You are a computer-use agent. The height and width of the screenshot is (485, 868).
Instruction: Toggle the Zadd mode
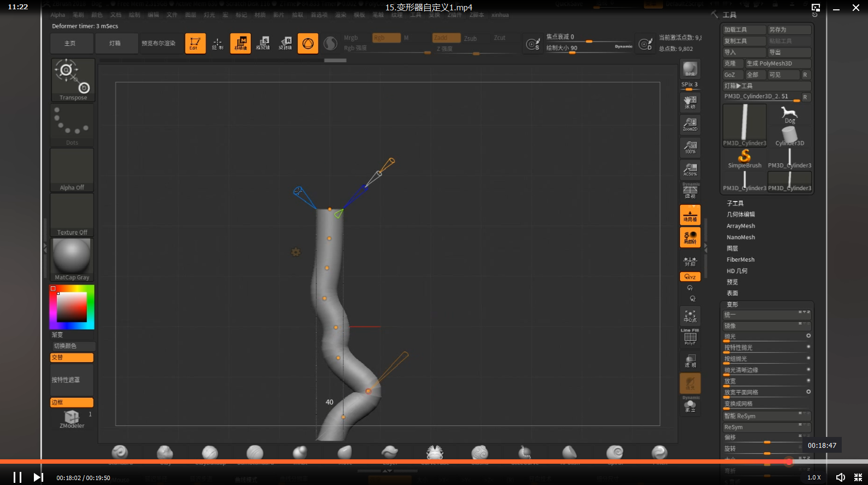click(446, 38)
